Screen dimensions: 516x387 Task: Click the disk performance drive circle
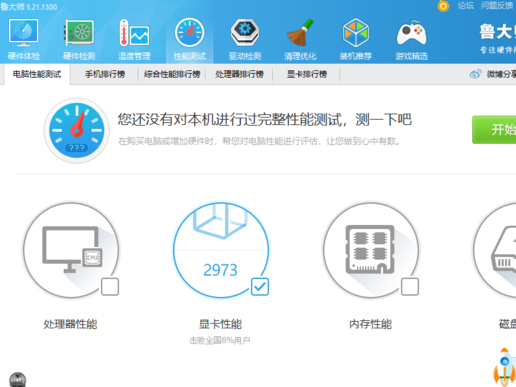click(x=495, y=250)
